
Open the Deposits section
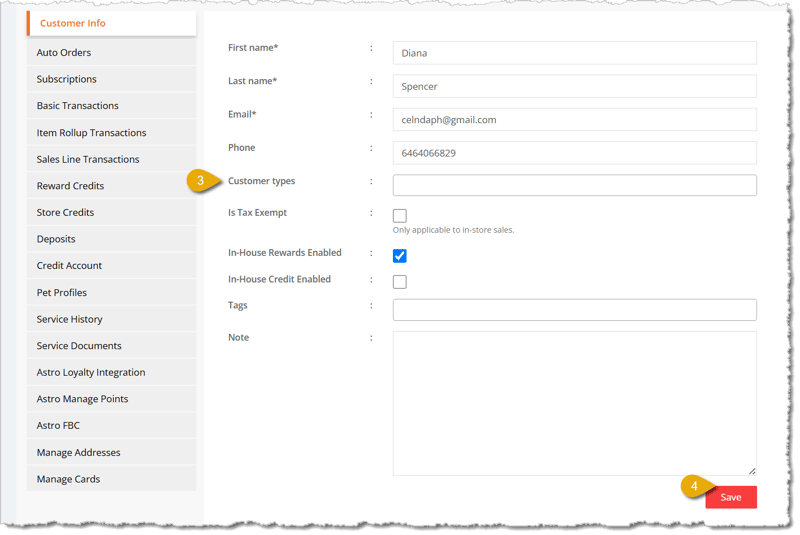111,239
